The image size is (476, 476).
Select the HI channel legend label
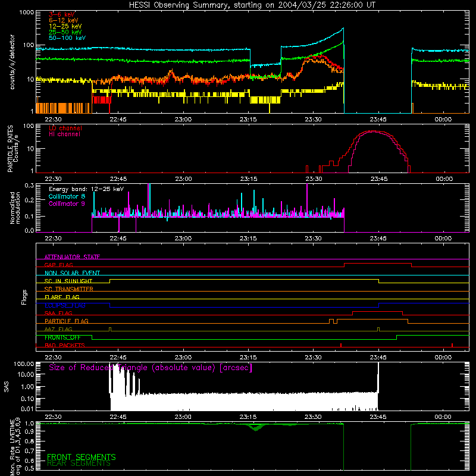[x=64, y=134]
